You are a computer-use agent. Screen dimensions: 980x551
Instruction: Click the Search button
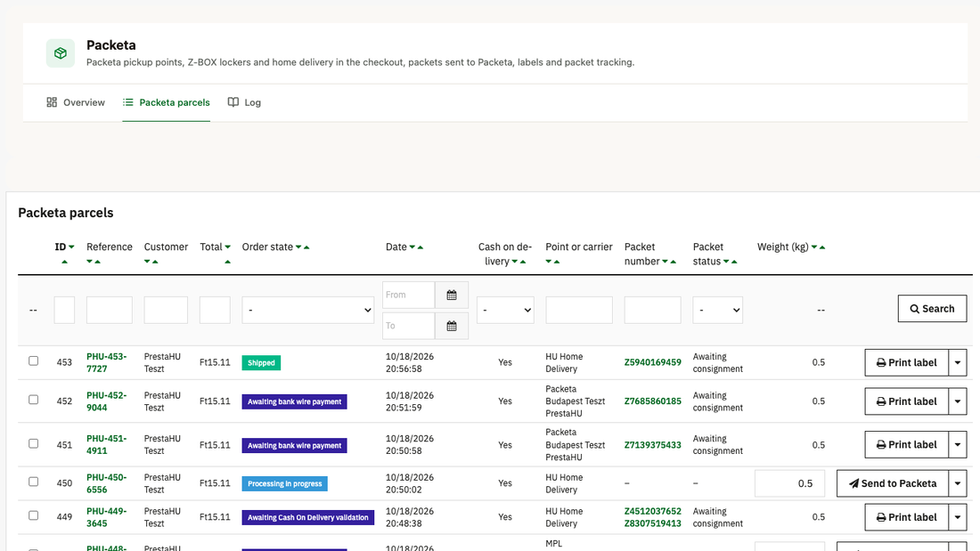point(932,309)
